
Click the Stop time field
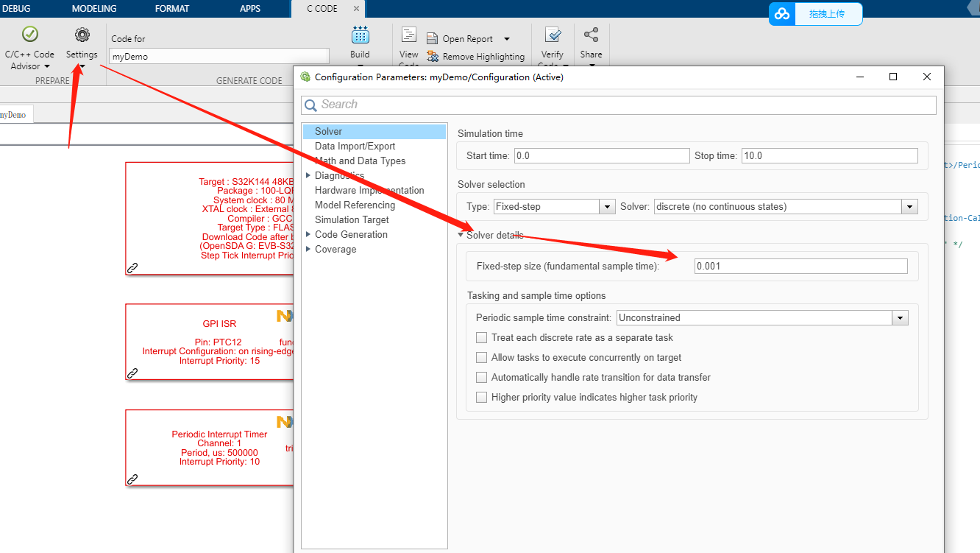[x=830, y=155]
